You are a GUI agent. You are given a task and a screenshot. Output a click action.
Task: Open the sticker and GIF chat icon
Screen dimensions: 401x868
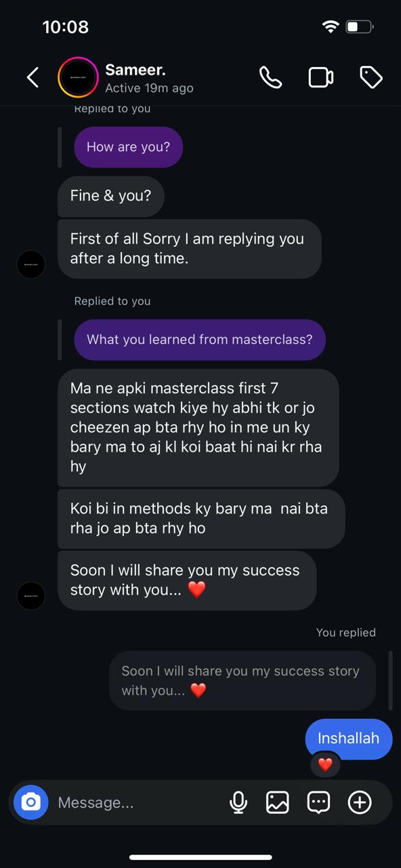click(x=318, y=802)
